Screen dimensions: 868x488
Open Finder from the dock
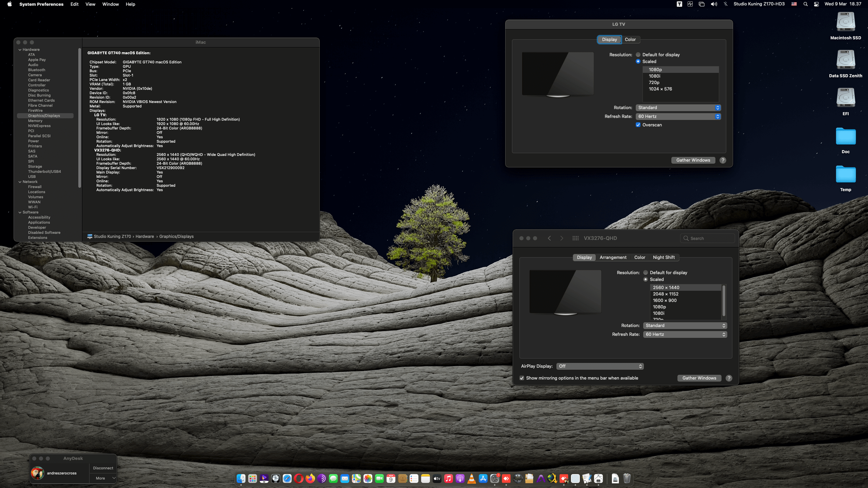pyautogui.click(x=241, y=479)
